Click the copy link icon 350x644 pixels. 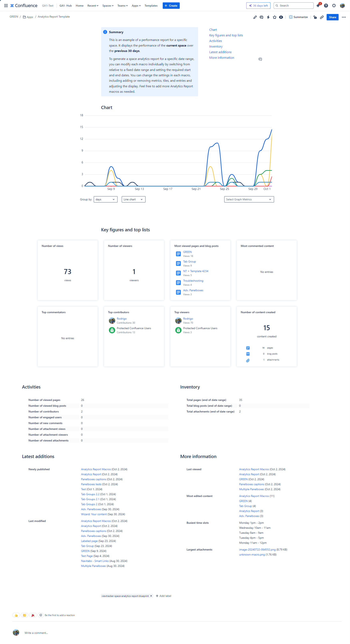[x=322, y=17]
